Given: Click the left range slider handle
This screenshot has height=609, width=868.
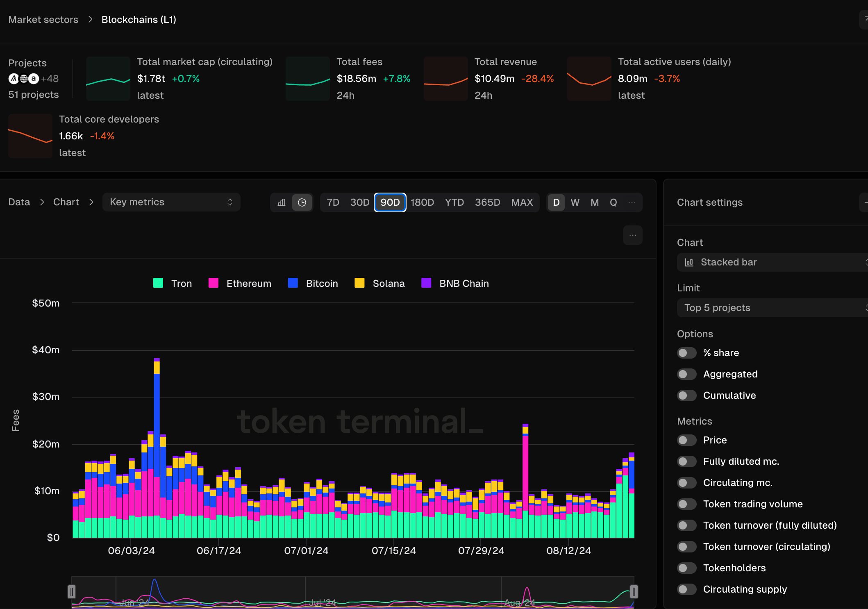Looking at the screenshot, I should click(x=72, y=592).
